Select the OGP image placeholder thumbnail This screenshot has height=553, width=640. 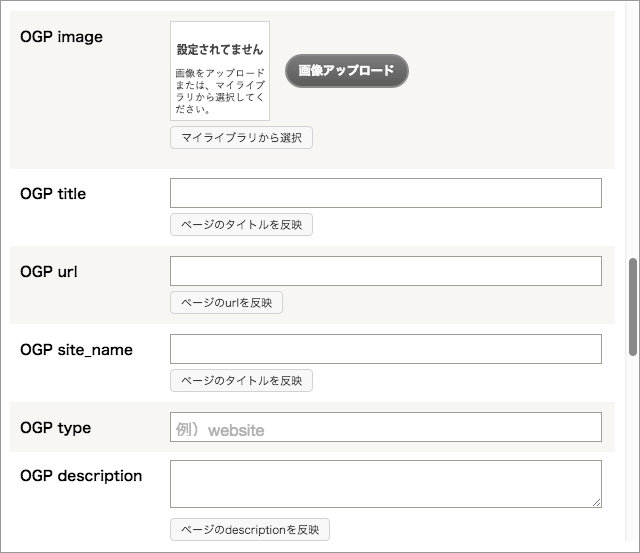click(220, 71)
